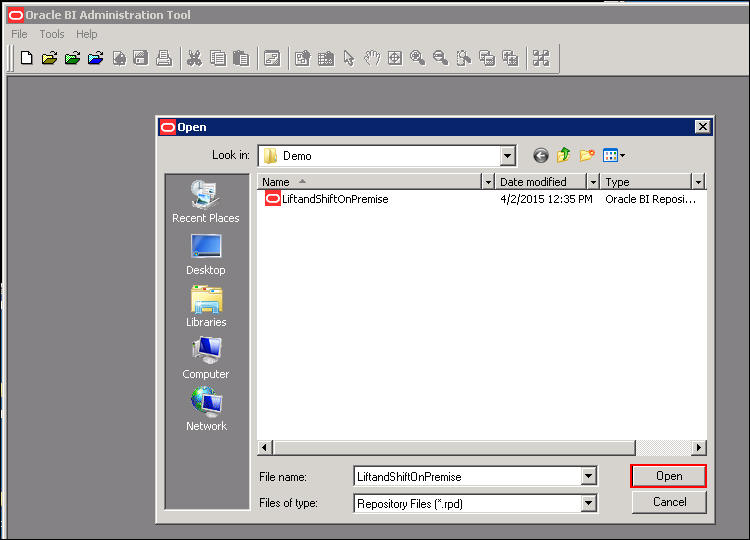Expand the File name dropdown arrow
The image size is (750, 540).
[588, 476]
